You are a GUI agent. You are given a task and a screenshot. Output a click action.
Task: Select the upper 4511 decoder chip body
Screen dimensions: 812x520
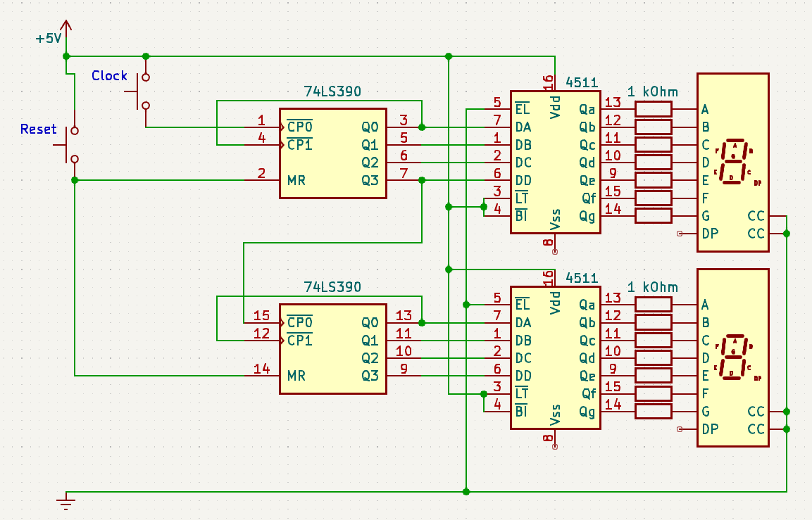(555, 162)
